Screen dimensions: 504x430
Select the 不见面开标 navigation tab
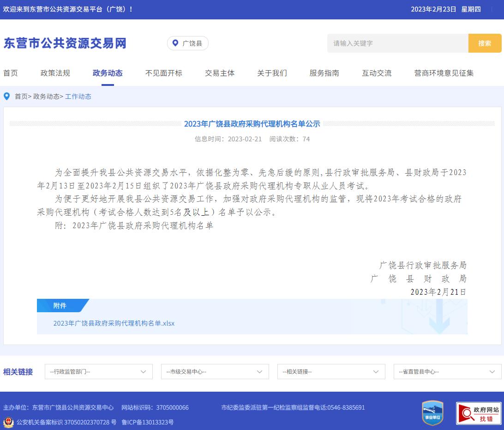[x=164, y=73]
